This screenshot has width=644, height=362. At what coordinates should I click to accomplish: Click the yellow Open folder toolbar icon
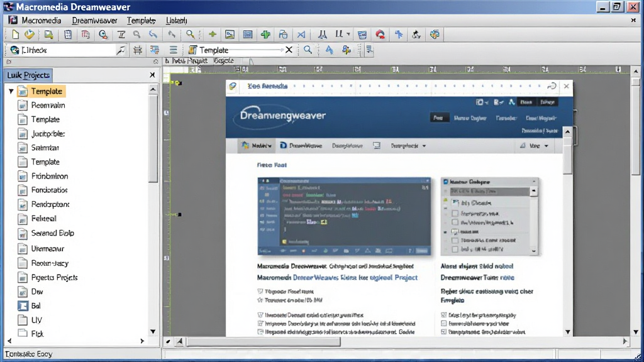tap(30, 35)
